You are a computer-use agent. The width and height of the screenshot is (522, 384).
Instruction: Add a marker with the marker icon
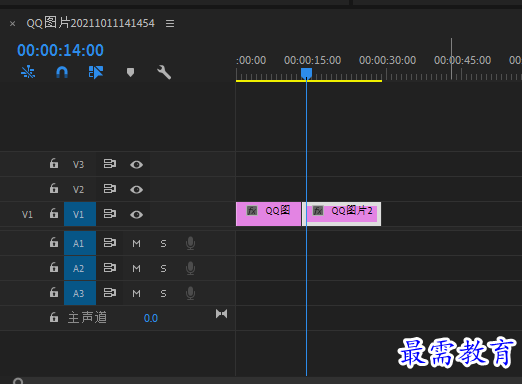[x=130, y=72]
